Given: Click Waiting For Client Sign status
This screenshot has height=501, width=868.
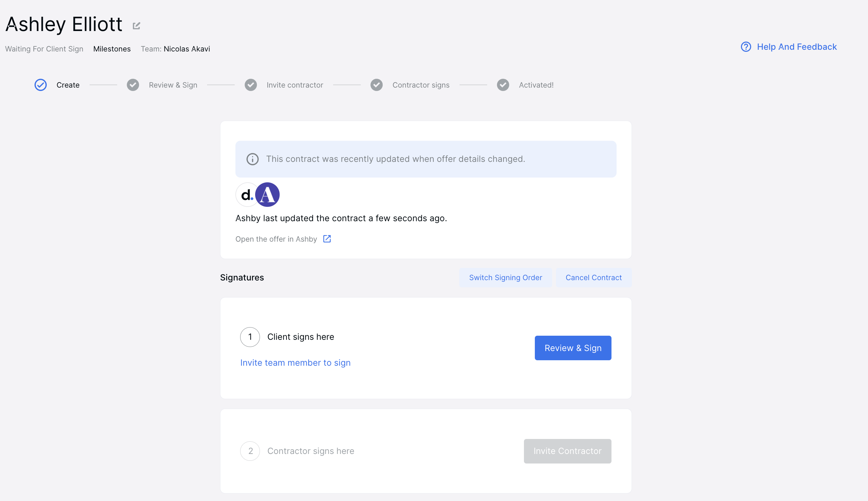Looking at the screenshot, I should [44, 49].
